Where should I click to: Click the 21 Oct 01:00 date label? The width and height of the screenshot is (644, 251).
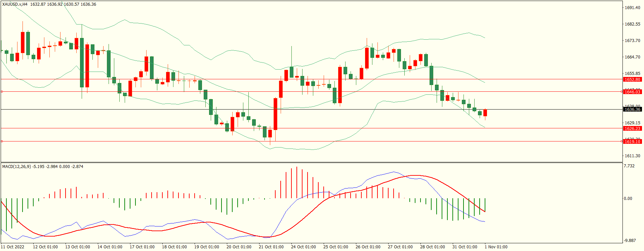pos(271,247)
